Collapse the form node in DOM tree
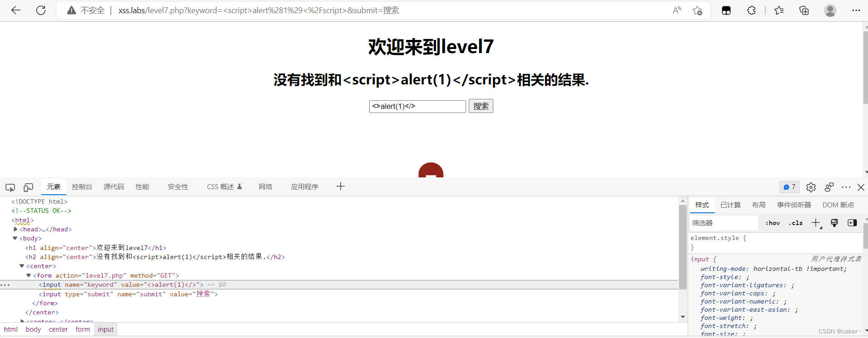 [x=29, y=275]
